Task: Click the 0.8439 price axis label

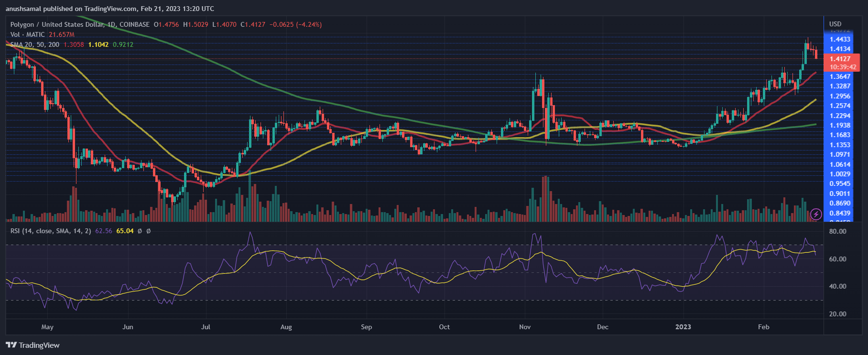Action: tap(840, 214)
